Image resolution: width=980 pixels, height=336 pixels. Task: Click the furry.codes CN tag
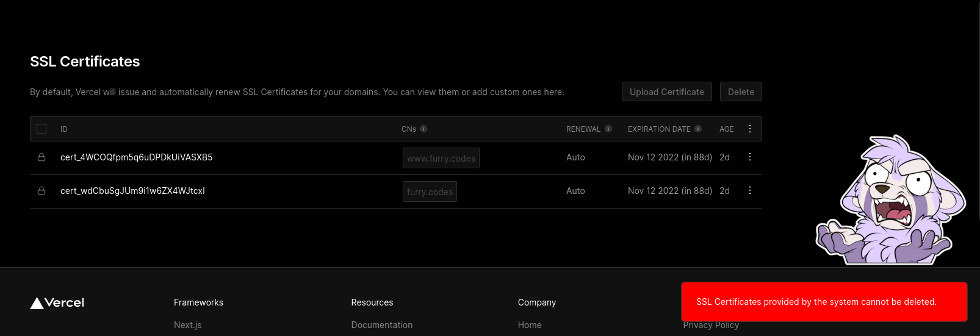[430, 191]
